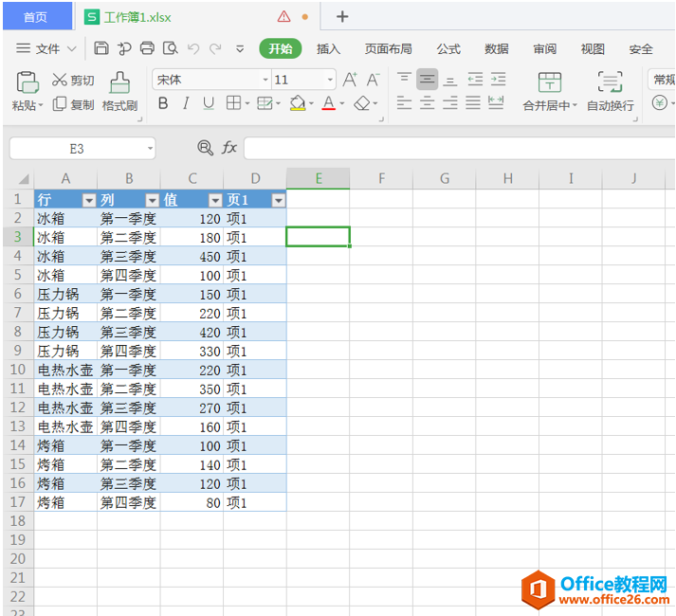
Task: Apply red font color A
Action: 328,103
